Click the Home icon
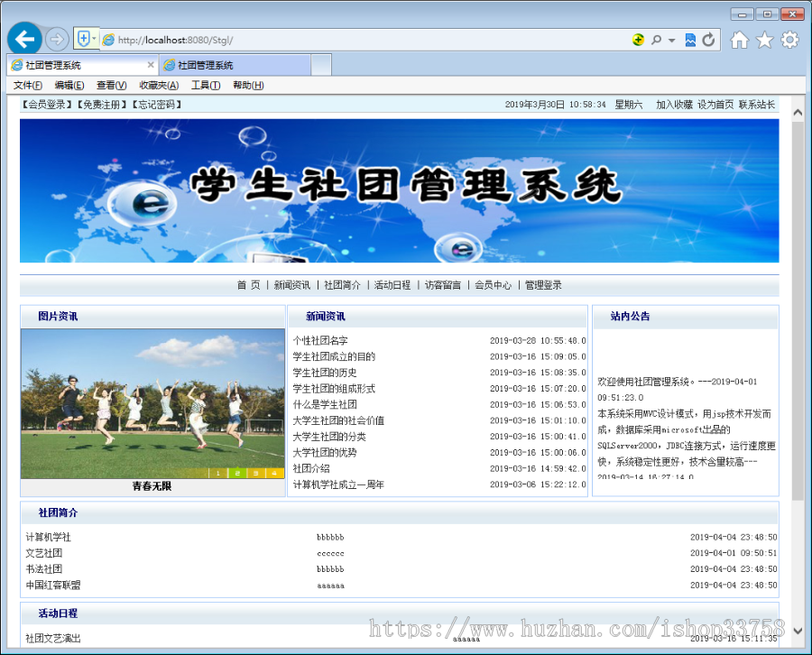 [739, 40]
